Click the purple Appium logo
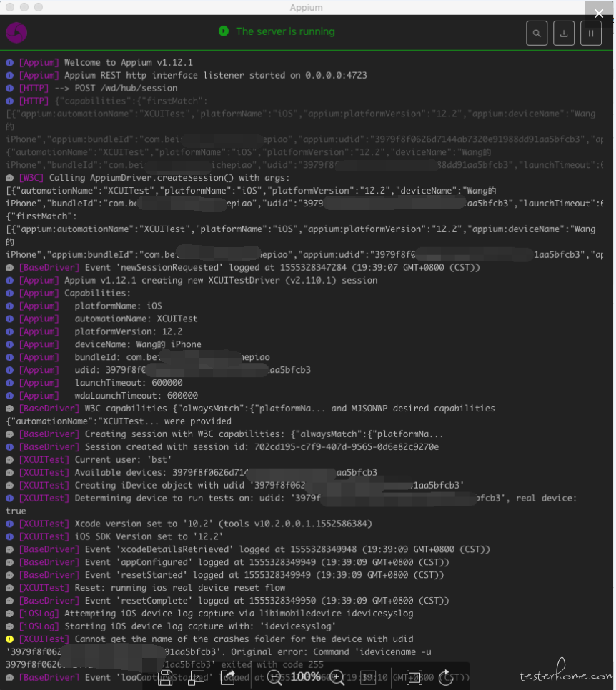Viewport: 616px width, 690px height. tap(16, 33)
